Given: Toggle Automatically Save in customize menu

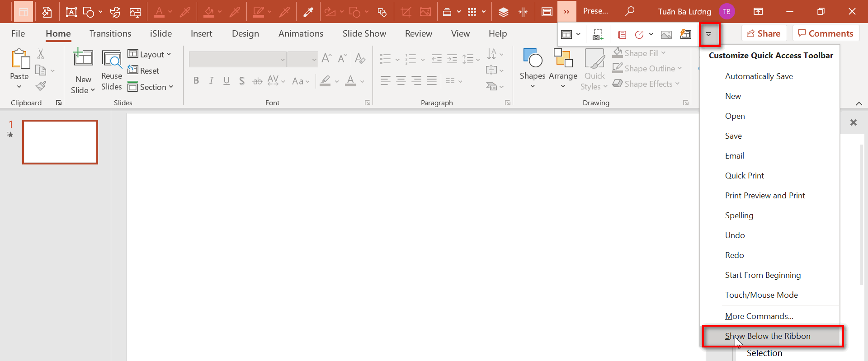Looking at the screenshot, I should pos(769,76).
